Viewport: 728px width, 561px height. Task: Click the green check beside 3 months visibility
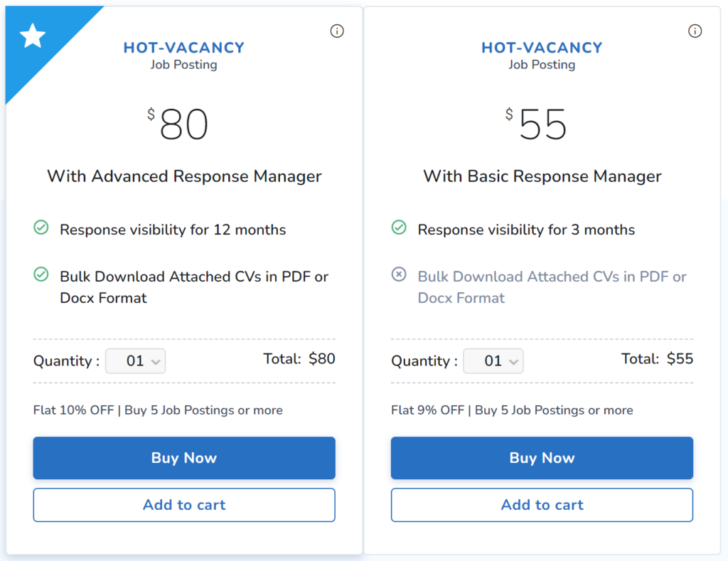(399, 229)
